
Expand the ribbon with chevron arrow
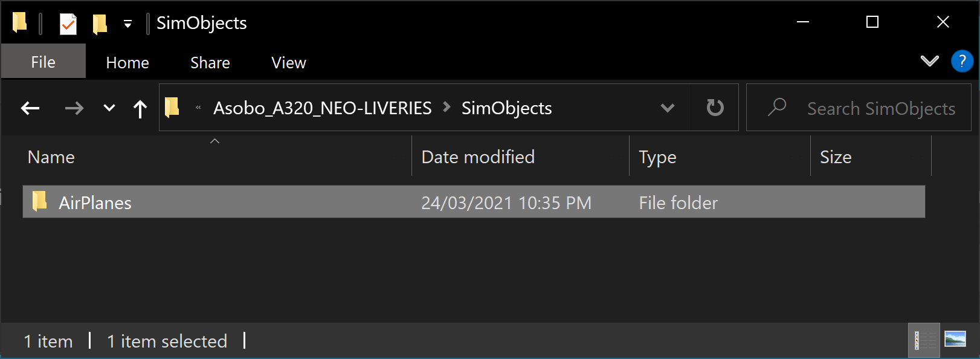tap(929, 61)
